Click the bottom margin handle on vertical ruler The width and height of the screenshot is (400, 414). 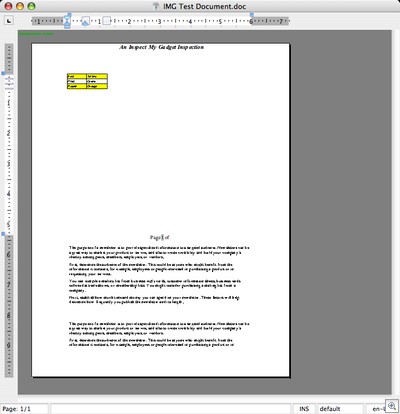(x=3, y=234)
